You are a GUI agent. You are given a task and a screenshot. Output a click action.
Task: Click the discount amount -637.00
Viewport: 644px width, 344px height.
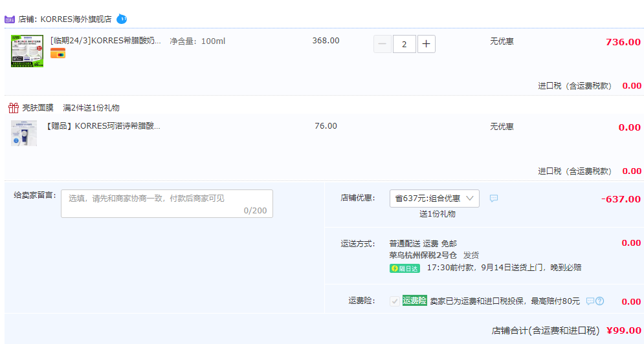tap(621, 199)
